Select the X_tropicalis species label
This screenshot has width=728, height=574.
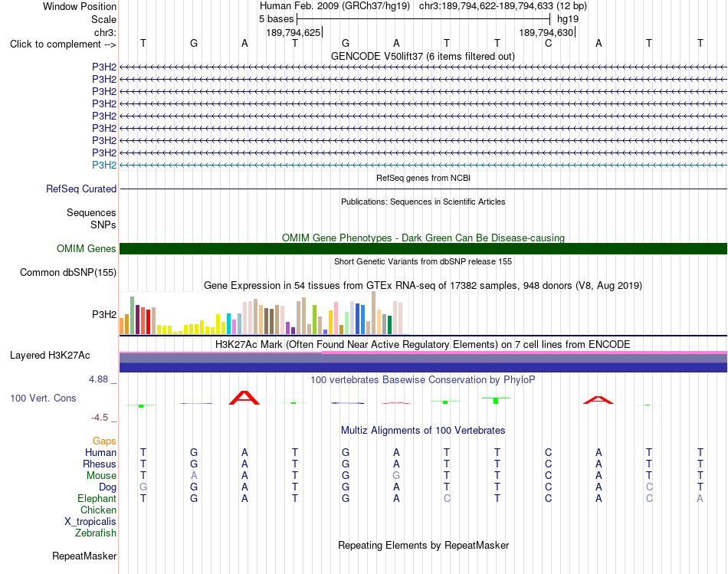click(x=90, y=522)
